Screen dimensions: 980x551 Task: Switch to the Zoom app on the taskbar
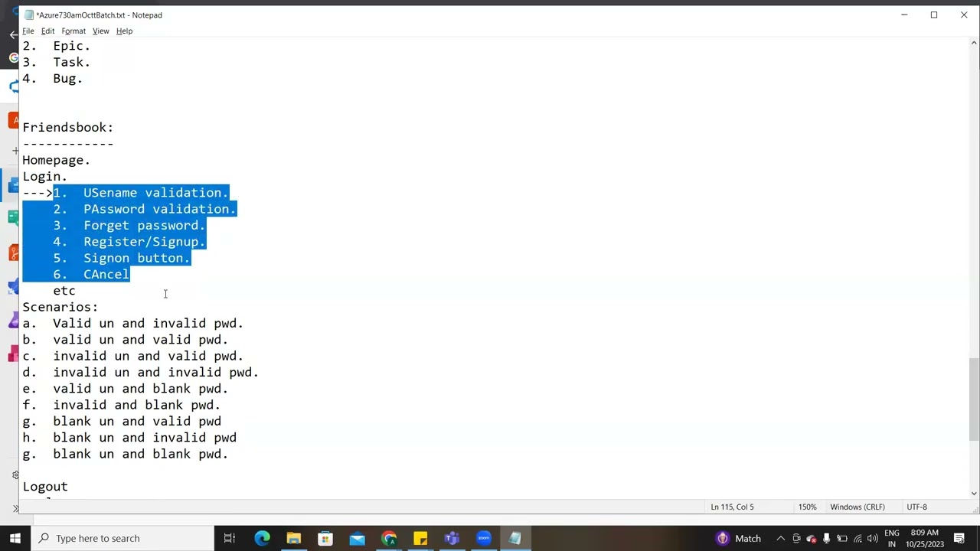pos(484,538)
